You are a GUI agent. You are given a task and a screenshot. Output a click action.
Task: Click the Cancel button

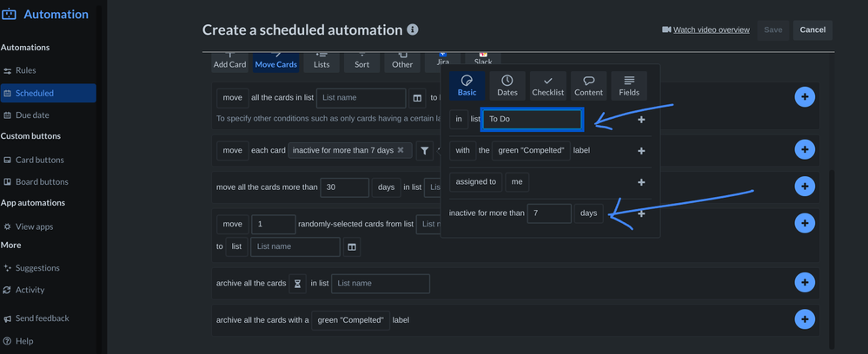812,29
